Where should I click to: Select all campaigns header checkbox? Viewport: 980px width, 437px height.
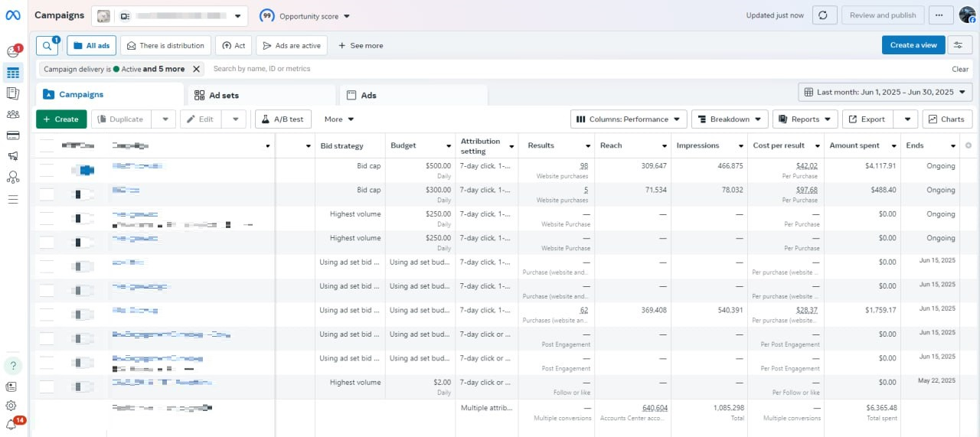pyautogui.click(x=47, y=145)
